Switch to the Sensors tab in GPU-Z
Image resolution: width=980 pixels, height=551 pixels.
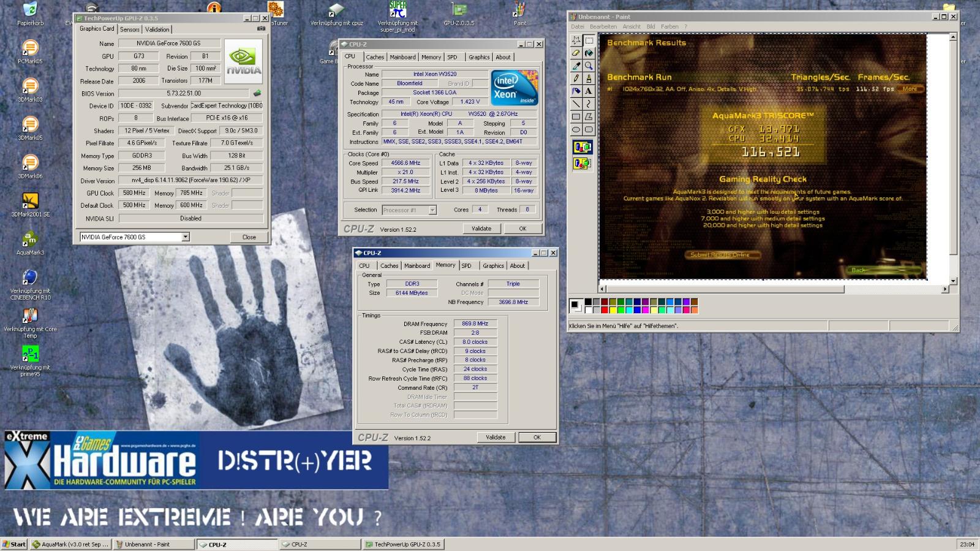[129, 29]
